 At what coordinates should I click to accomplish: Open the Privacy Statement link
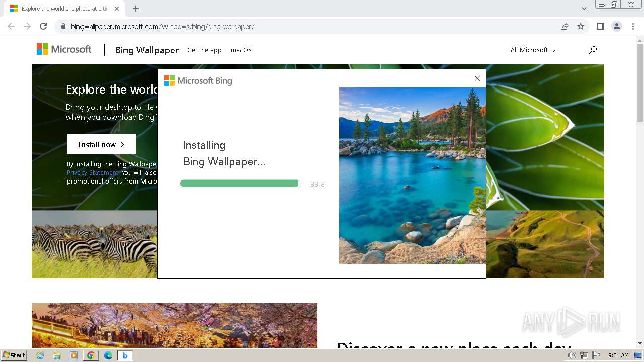93,172
